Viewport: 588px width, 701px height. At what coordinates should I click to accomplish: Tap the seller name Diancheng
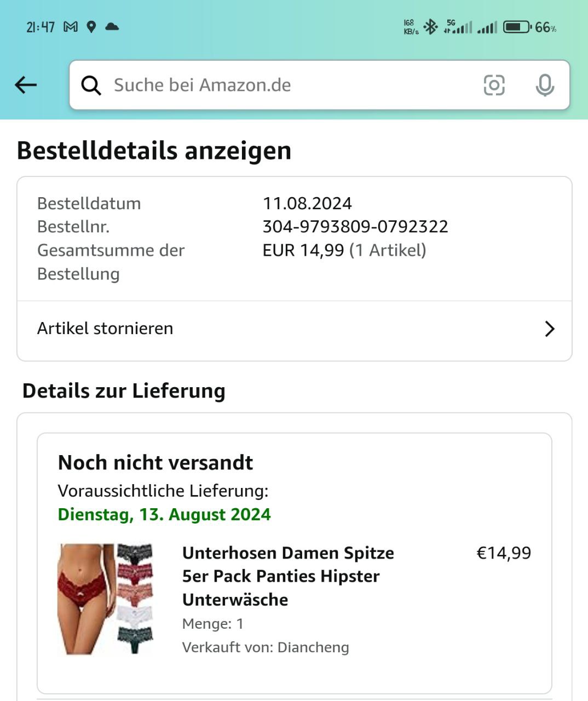[x=313, y=647]
